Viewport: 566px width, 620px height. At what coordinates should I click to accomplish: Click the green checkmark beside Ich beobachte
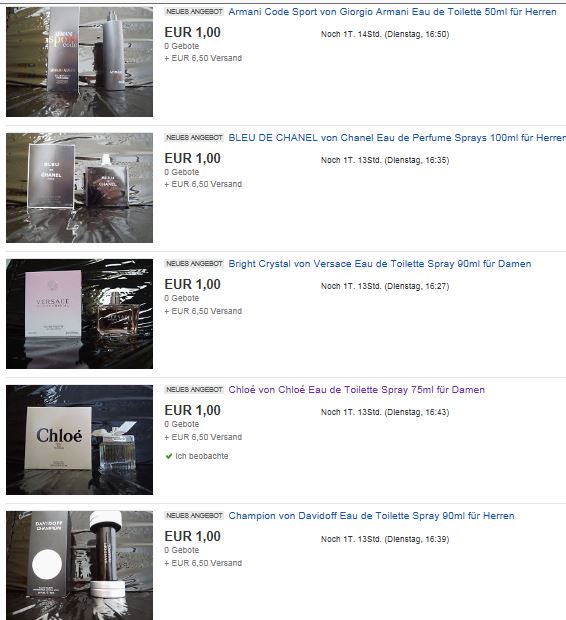click(169, 456)
